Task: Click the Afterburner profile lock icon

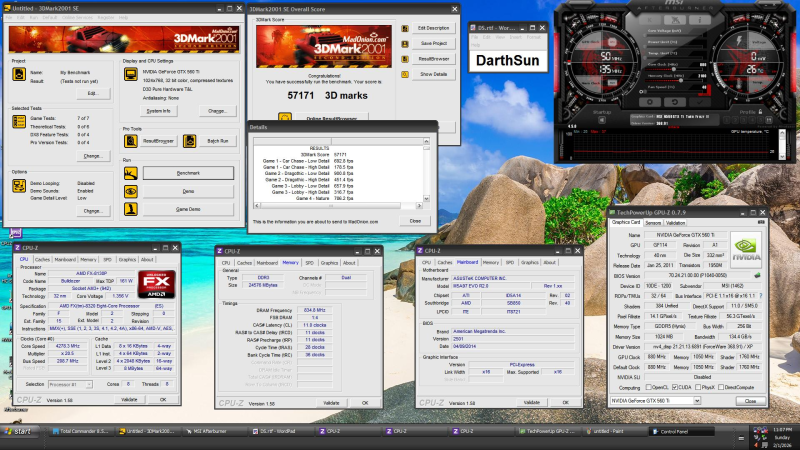Action: click(x=760, y=112)
